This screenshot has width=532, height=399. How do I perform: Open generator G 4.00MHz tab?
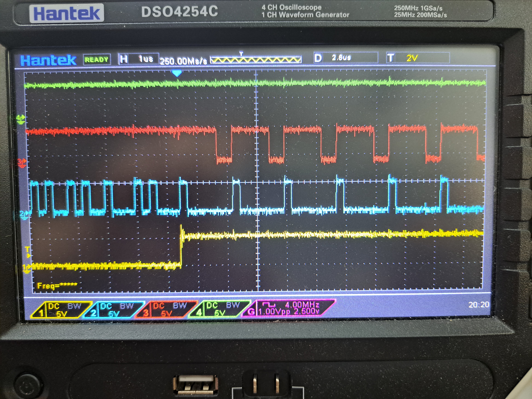point(289,308)
